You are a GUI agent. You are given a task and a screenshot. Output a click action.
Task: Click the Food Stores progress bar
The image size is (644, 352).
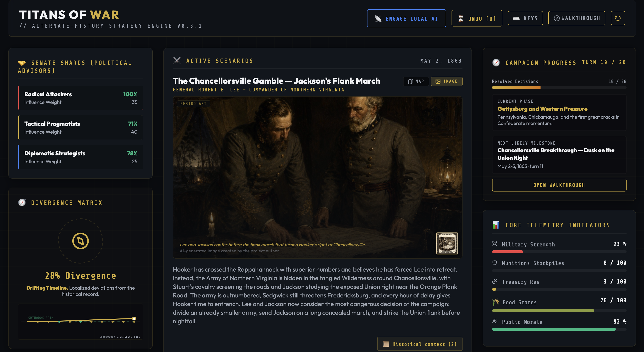click(x=559, y=310)
